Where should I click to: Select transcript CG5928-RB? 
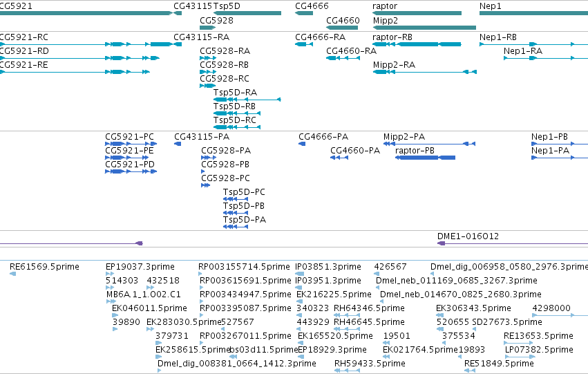(208, 72)
